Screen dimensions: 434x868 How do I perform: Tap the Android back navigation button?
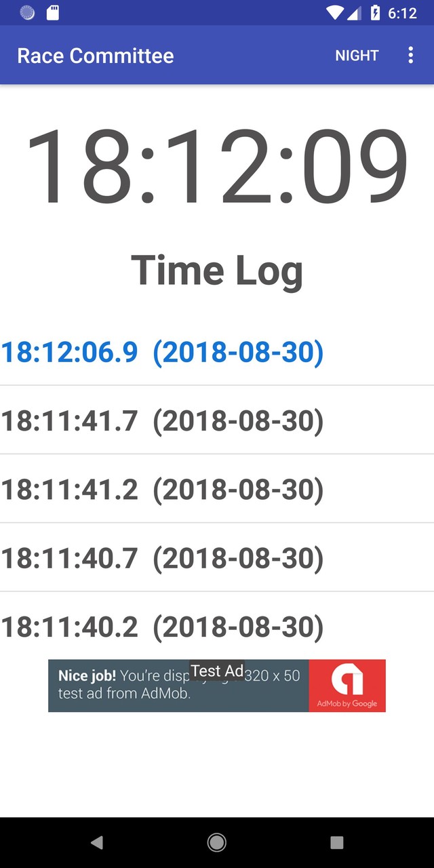tap(97, 842)
